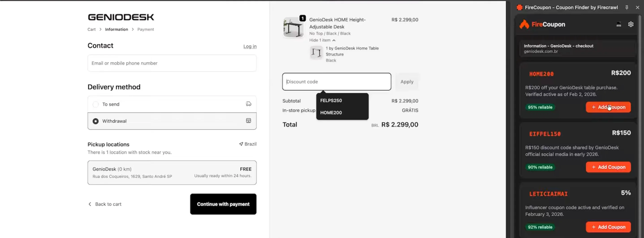Collapse the Hide 1 item expander
The image size is (644, 238).
tap(322, 40)
